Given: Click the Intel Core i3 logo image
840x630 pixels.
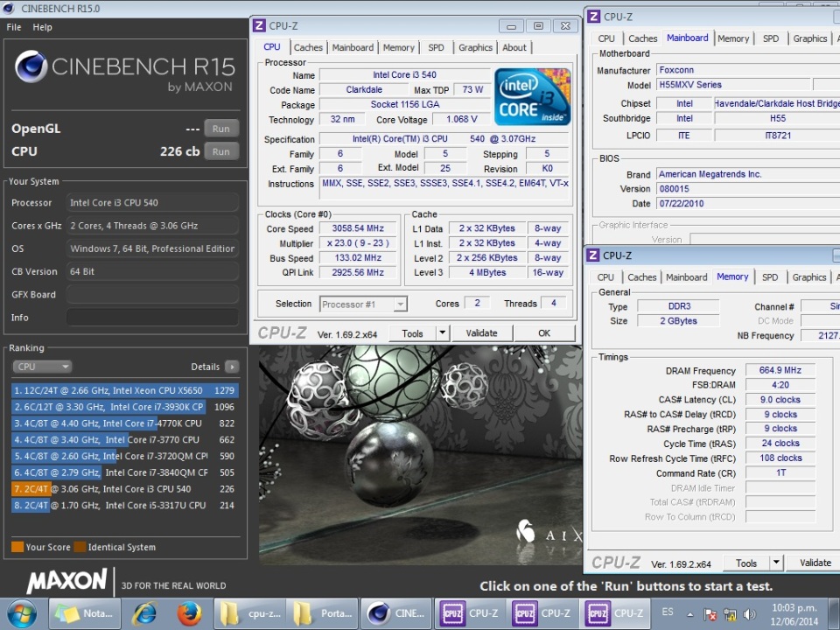Looking at the screenshot, I should pyautogui.click(x=532, y=96).
